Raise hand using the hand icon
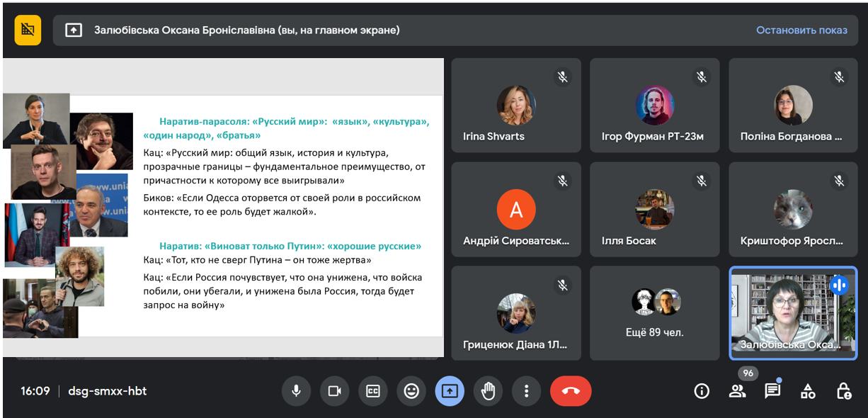Image resolution: width=868 pixels, height=418 pixels. [x=488, y=391]
